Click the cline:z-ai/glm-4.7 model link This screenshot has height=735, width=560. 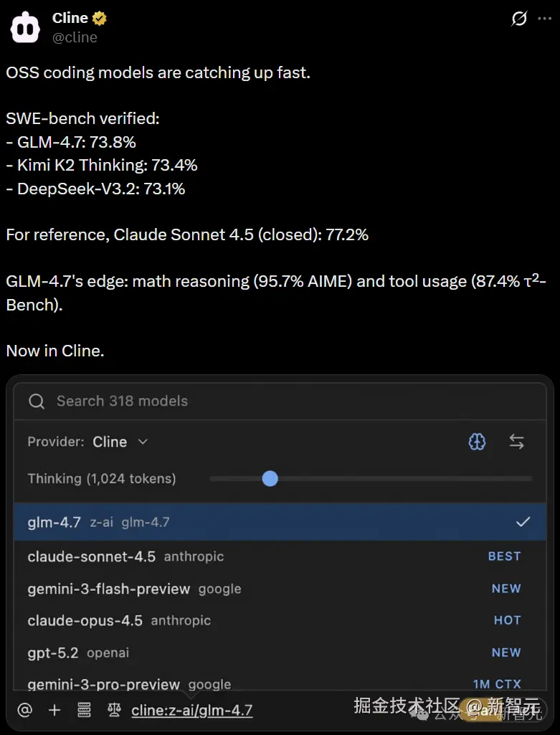191,710
